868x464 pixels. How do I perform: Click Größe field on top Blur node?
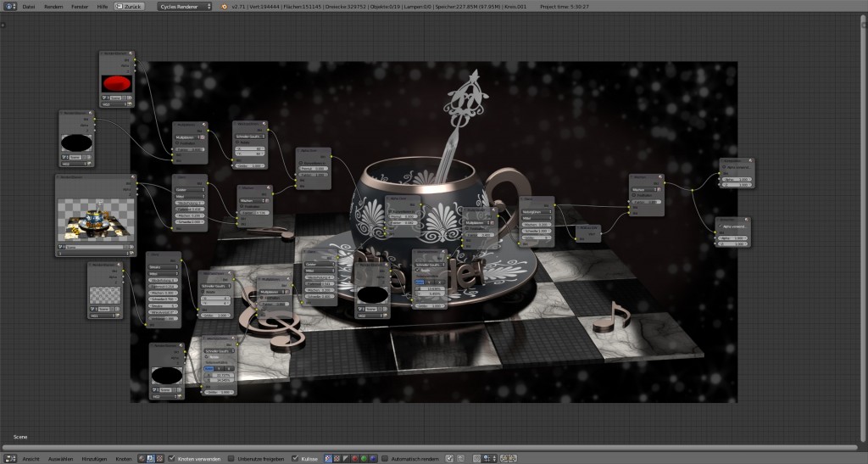[x=250, y=166]
